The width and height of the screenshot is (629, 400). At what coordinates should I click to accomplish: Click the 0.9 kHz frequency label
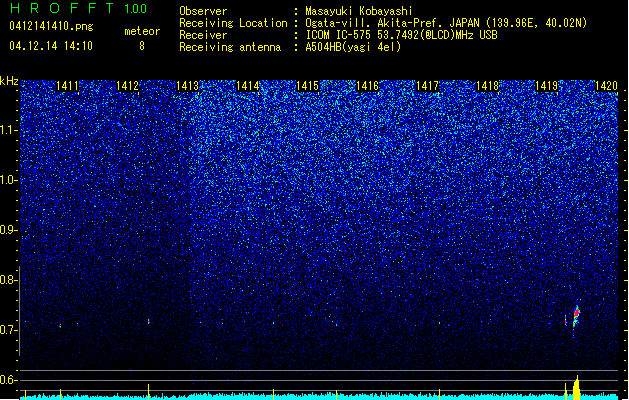pyautogui.click(x=8, y=230)
